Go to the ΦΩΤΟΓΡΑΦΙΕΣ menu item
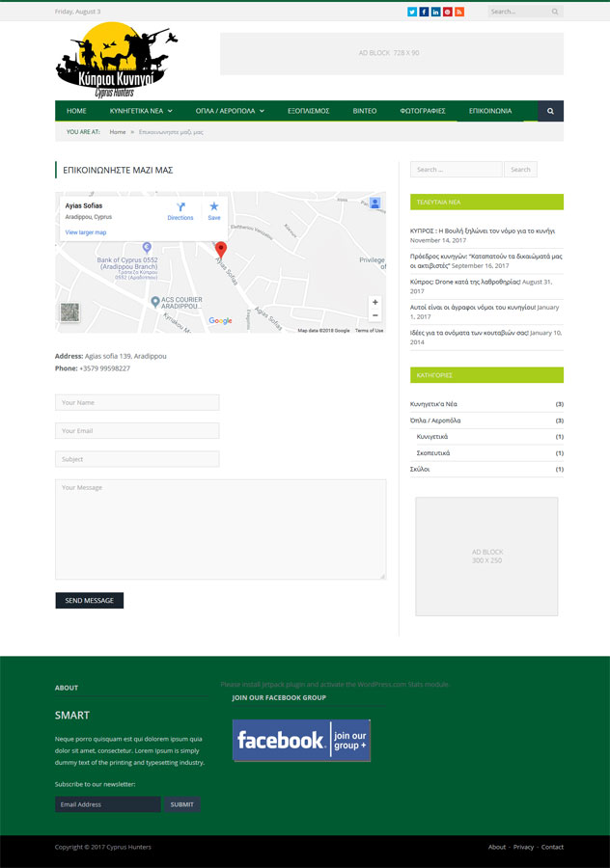 423,111
